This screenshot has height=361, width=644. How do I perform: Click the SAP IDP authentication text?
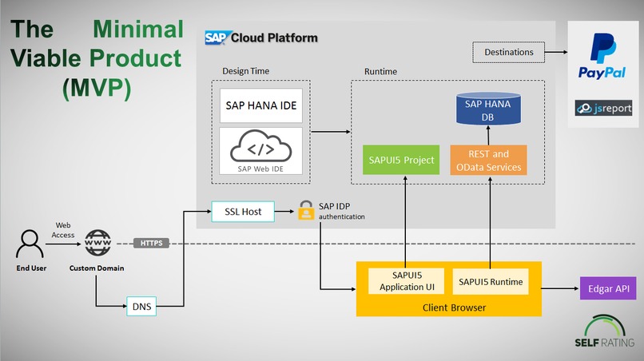pos(342,211)
